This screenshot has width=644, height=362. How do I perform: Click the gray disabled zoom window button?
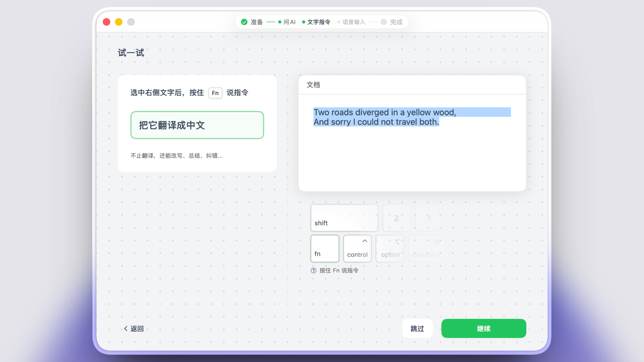point(131,22)
